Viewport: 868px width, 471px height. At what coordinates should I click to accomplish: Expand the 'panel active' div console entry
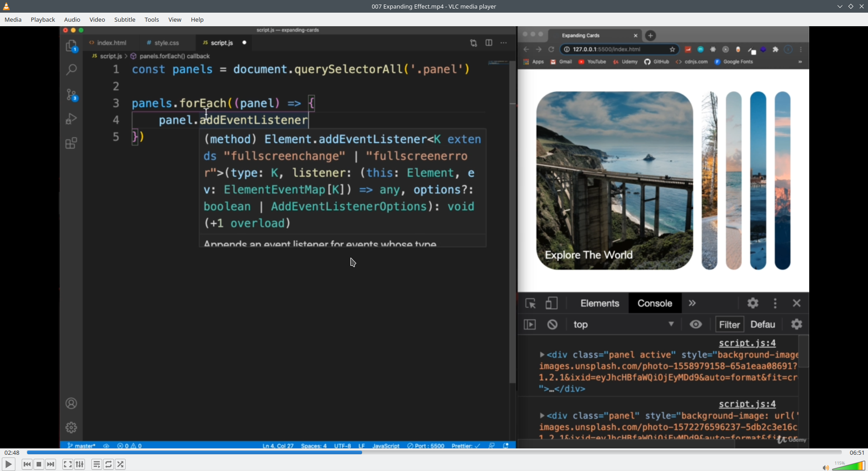pos(542,355)
